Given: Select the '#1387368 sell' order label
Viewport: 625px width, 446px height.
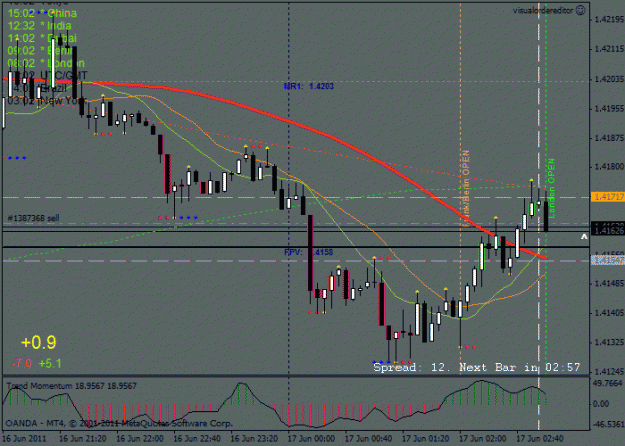Looking at the screenshot, I should (x=33, y=218).
